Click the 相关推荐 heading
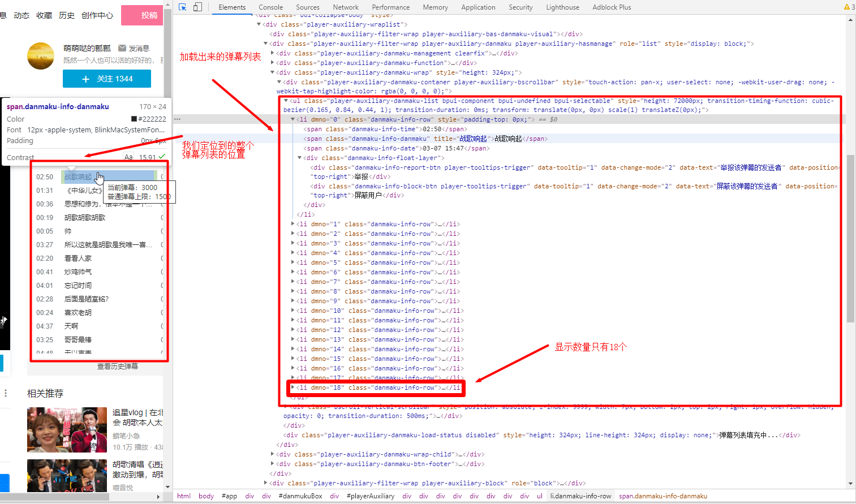 (x=45, y=394)
